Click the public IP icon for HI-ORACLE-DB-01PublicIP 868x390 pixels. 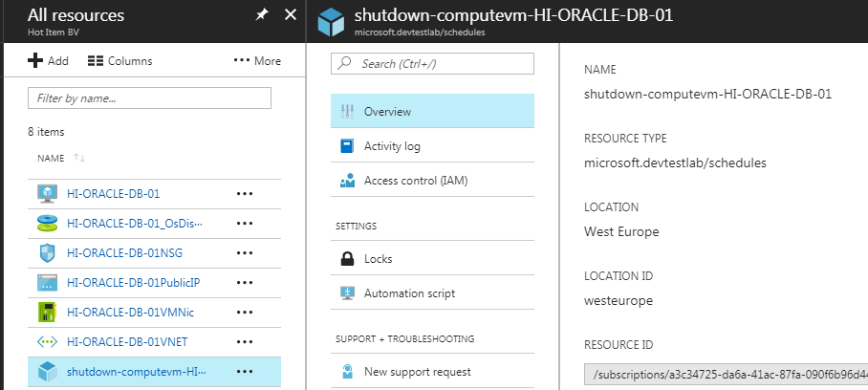[47, 283]
